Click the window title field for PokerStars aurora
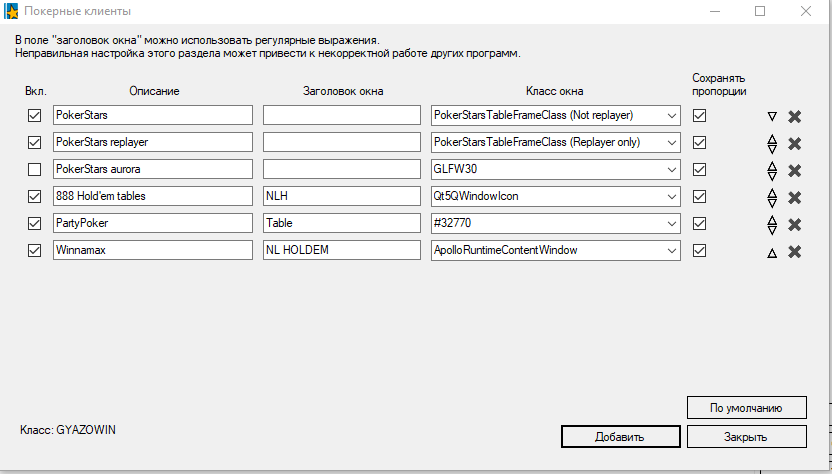Image resolution: width=832 pixels, height=474 pixels. 342,169
